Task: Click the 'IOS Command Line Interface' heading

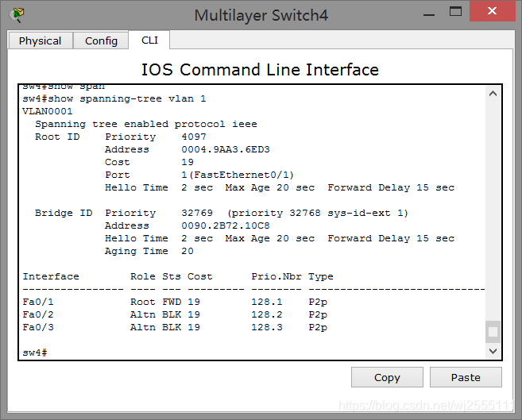Action: (x=261, y=70)
